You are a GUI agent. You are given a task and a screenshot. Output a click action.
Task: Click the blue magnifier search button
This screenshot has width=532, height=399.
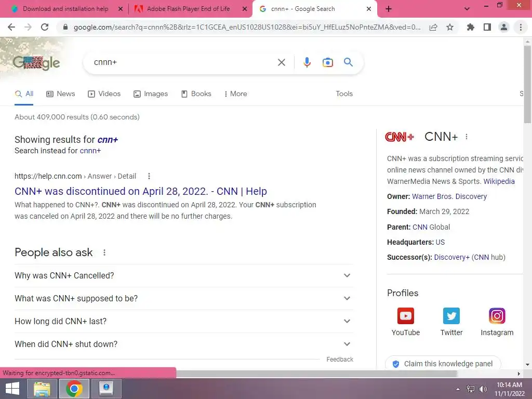click(x=348, y=62)
